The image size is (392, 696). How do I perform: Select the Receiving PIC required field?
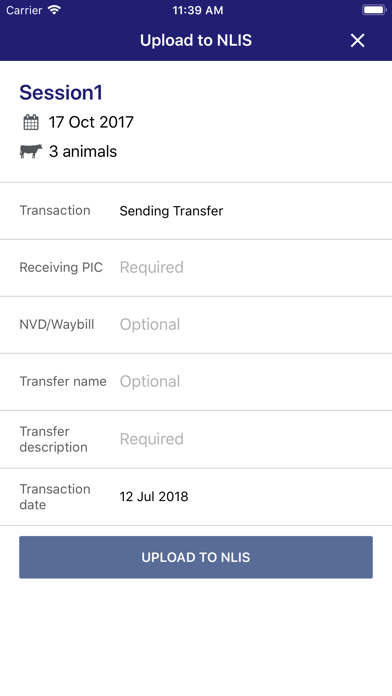tap(196, 268)
